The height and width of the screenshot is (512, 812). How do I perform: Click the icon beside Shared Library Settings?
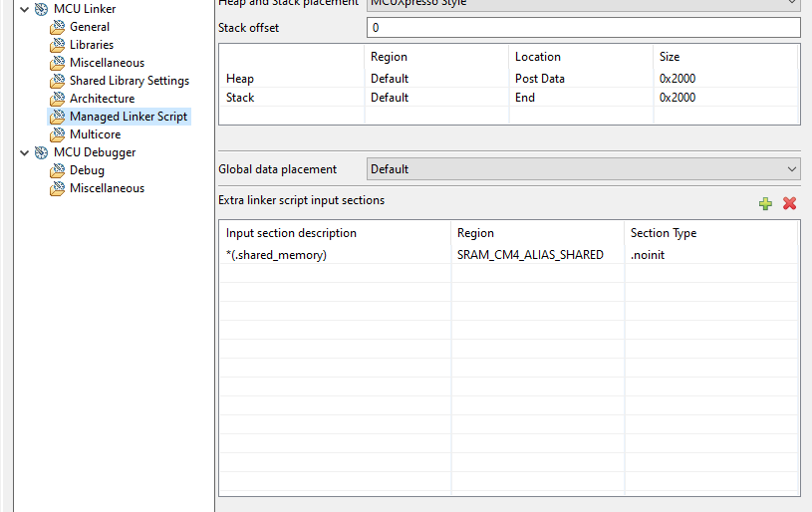58,81
